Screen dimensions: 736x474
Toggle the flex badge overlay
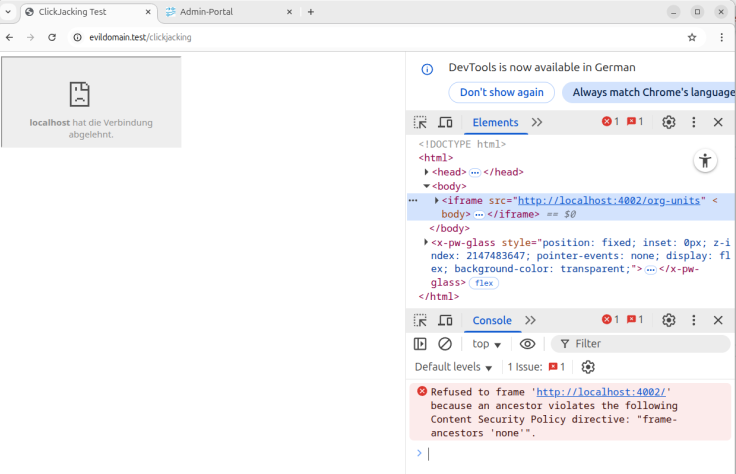484,283
